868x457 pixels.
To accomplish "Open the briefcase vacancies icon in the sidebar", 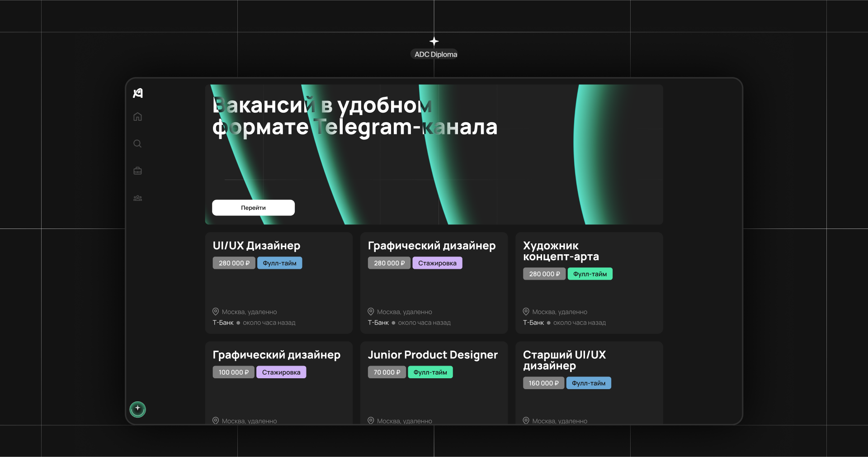I will coord(138,171).
